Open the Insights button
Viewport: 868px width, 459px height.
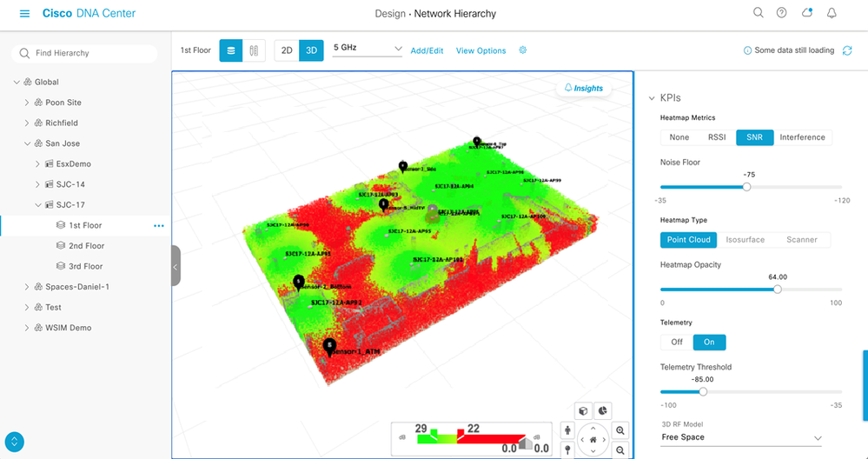[x=584, y=88]
